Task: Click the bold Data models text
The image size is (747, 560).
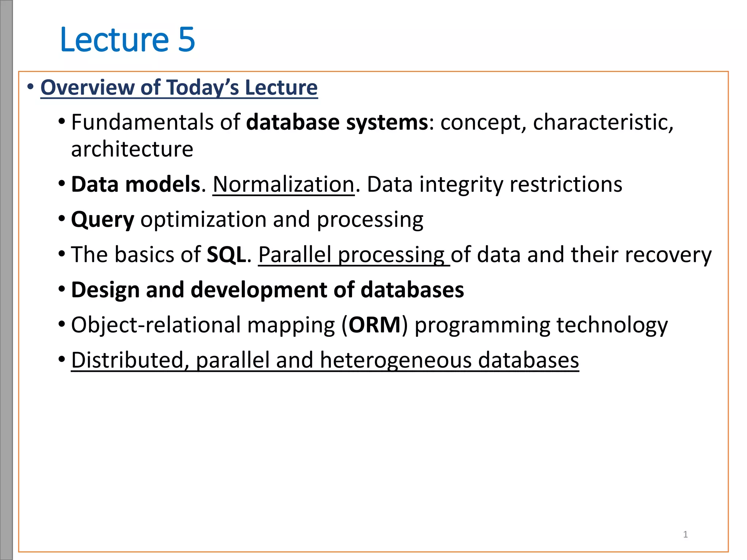Action: point(136,184)
